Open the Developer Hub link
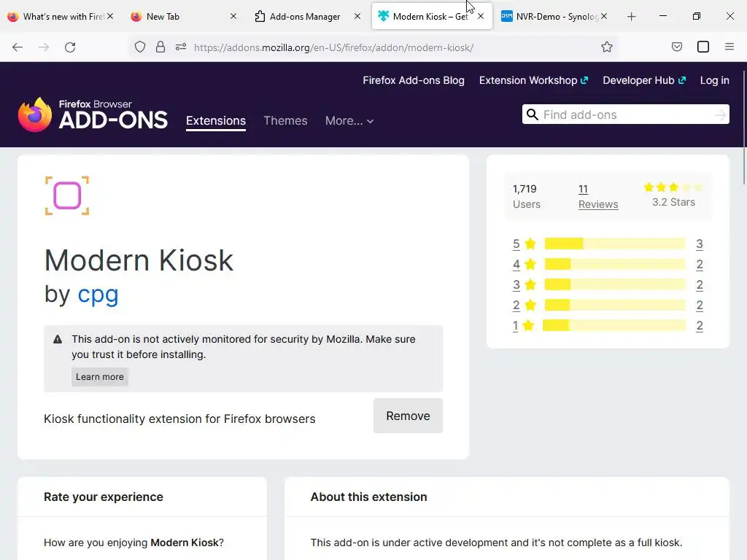 coord(644,80)
